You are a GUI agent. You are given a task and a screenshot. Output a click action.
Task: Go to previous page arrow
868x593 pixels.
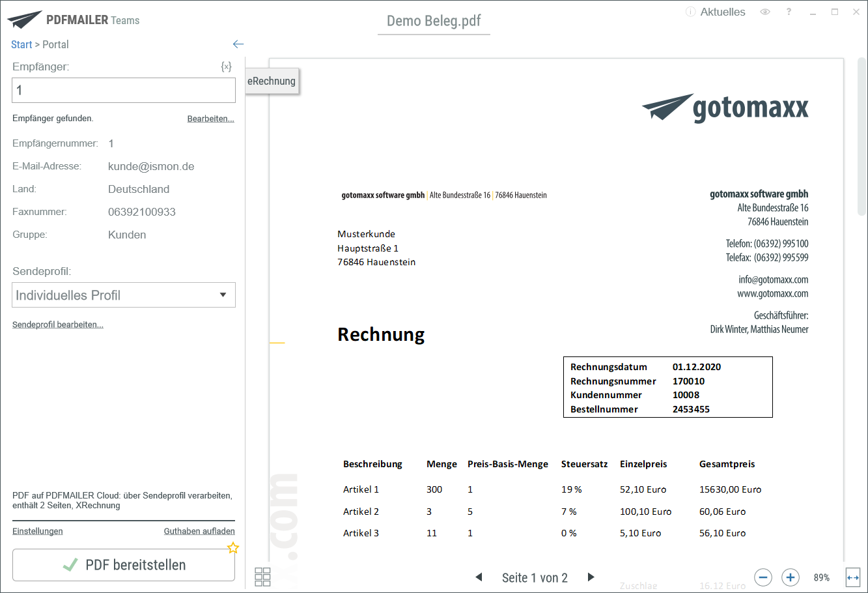tap(479, 577)
